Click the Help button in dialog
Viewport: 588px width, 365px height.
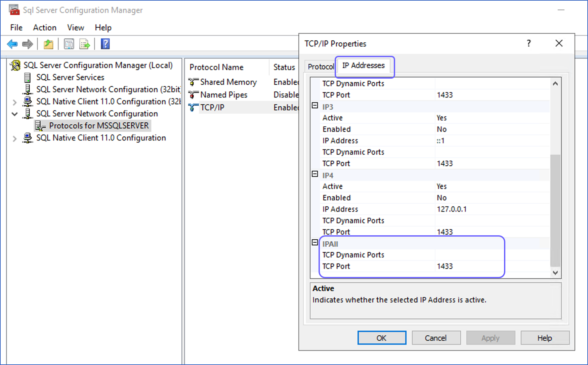545,338
